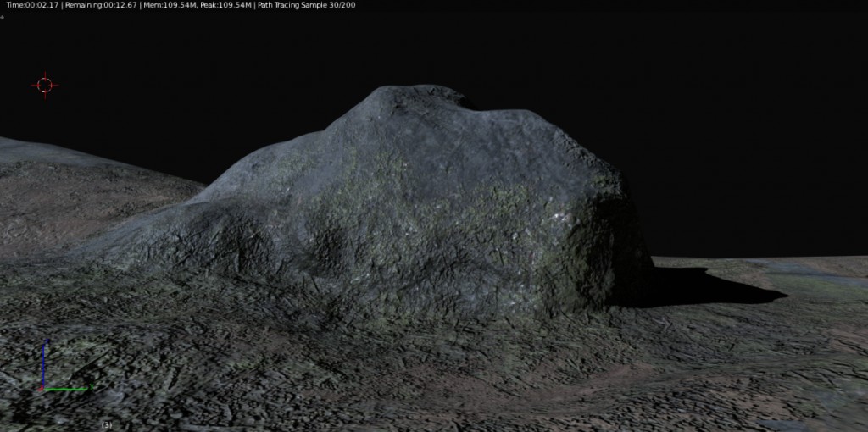Expand the hidden tool shelf plus icon
This screenshot has width=868, height=432.
click(x=3, y=17)
